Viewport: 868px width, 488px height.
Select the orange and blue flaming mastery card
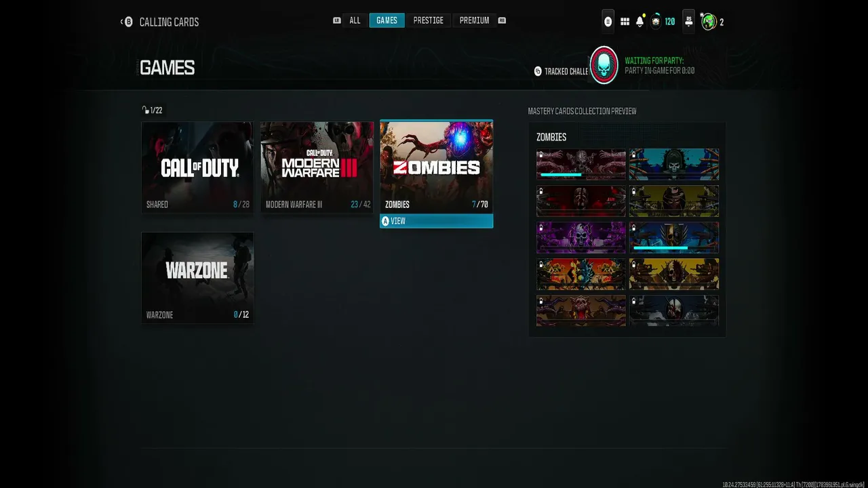click(581, 274)
